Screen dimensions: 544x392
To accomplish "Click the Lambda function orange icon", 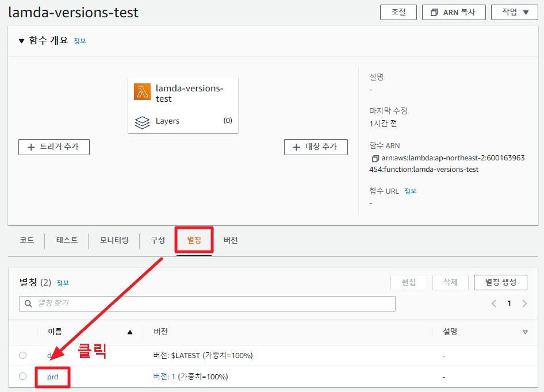I will 142,92.
